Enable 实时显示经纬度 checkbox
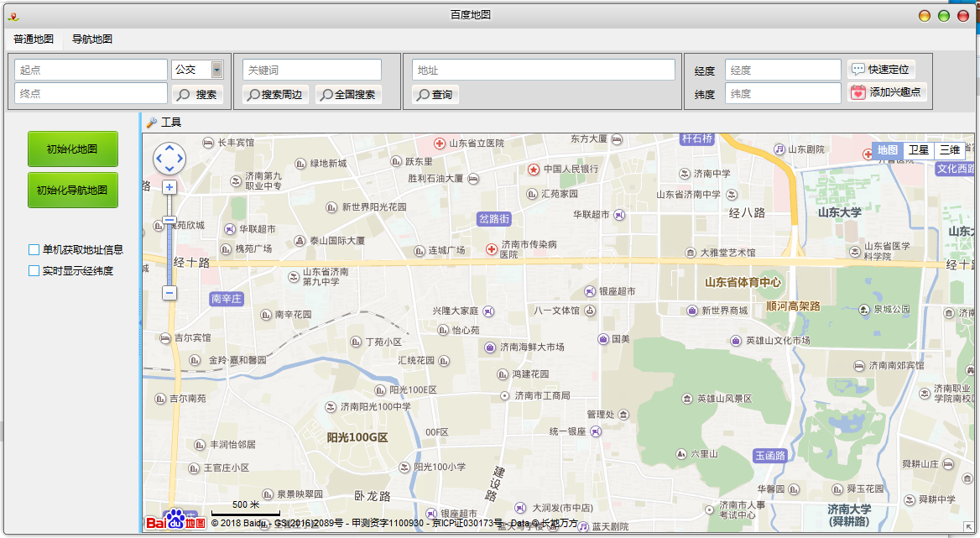The height and width of the screenshot is (538, 980). pyautogui.click(x=34, y=270)
